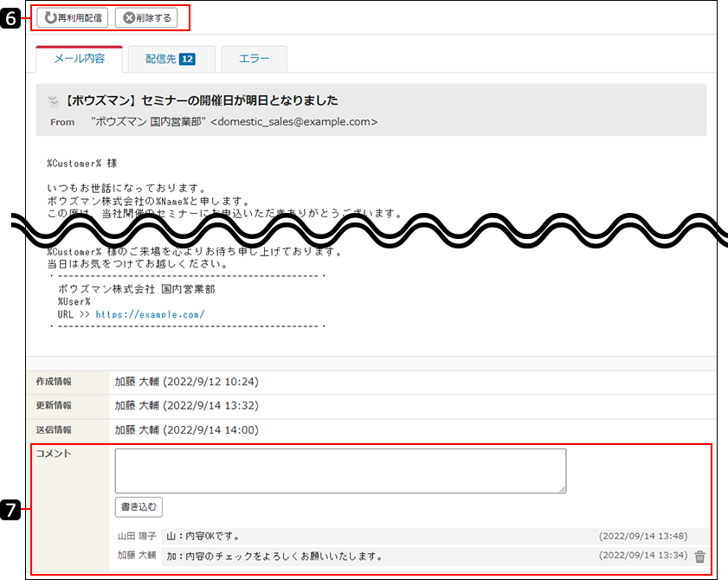This screenshot has height=580, width=728.
Task: Click inside the コメント text area
Action: pyautogui.click(x=340, y=470)
